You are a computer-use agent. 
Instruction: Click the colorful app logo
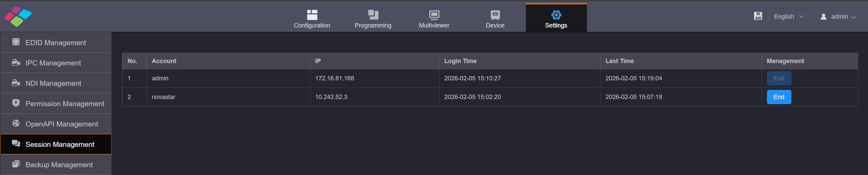tap(18, 16)
